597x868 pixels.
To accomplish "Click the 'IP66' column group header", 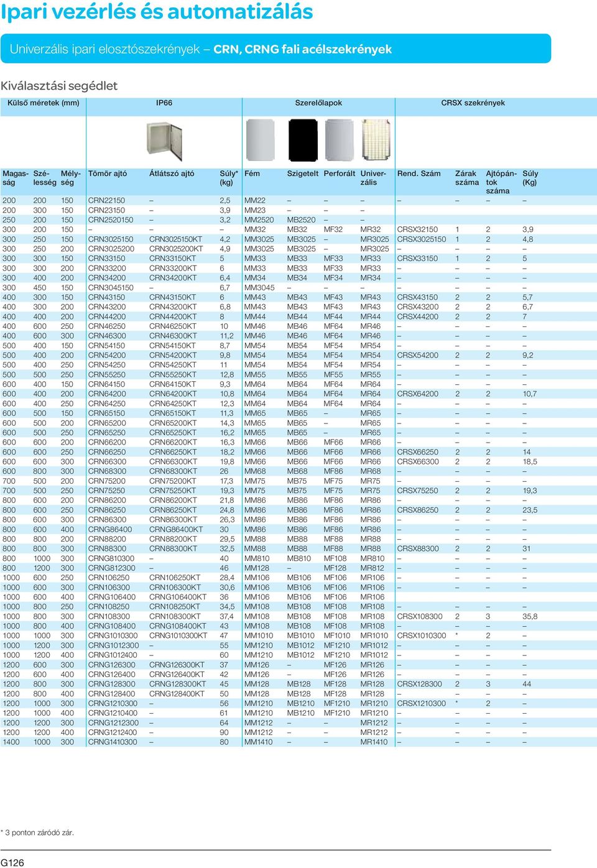I will [x=164, y=103].
